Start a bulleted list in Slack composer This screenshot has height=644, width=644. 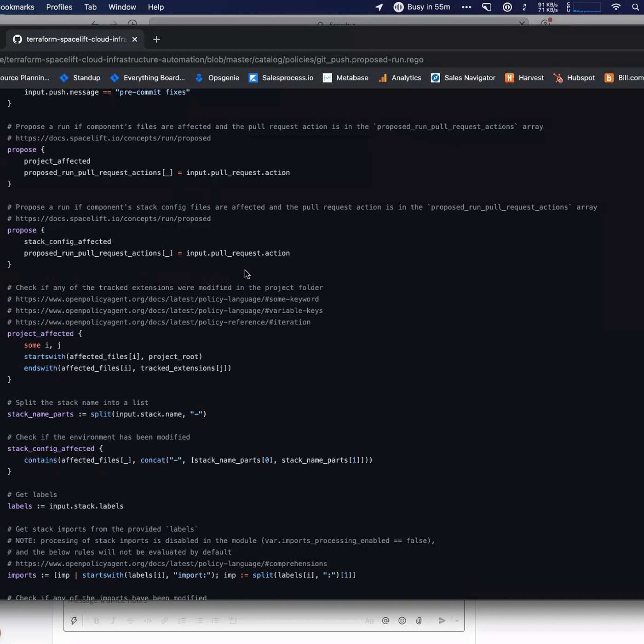click(x=199, y=621)
